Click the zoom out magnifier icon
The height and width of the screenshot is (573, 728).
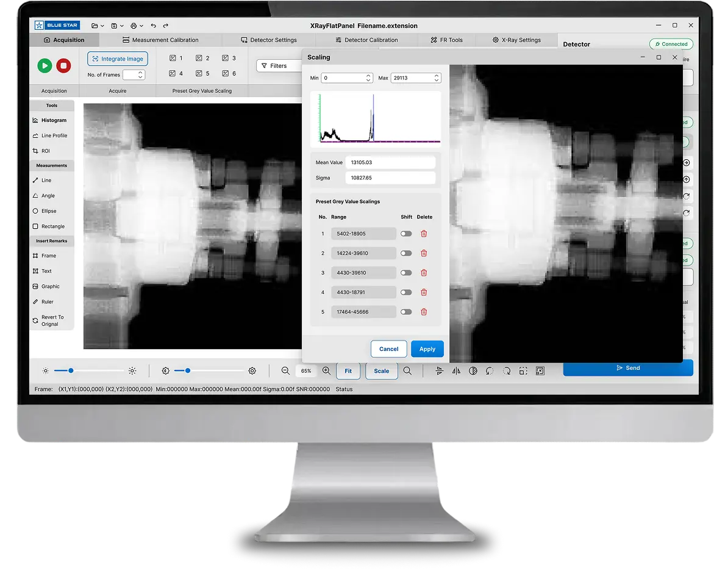(x=285, y=370)
